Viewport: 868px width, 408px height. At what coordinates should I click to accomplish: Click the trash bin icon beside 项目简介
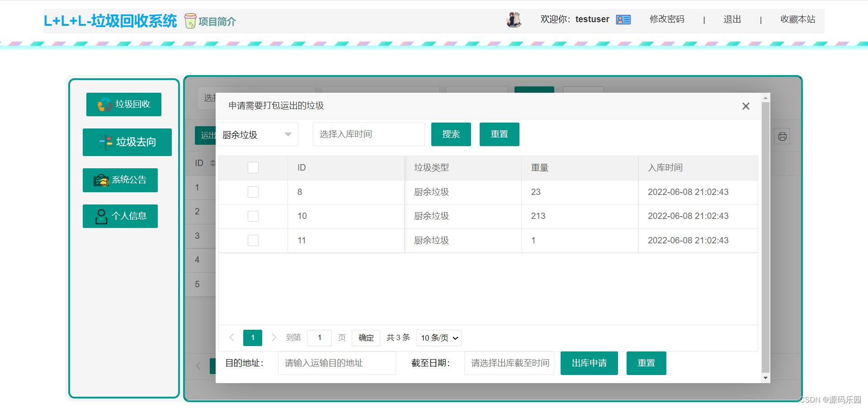[x=190, y=20]
